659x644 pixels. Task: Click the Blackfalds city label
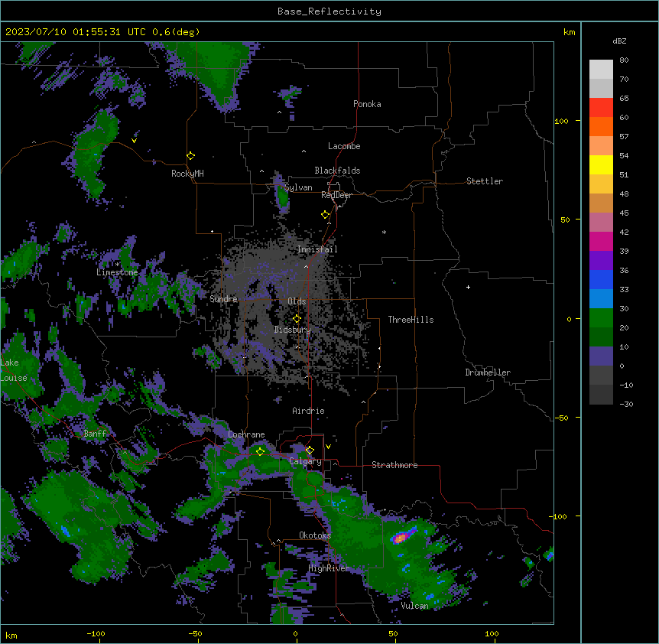[x=337, y=171]
